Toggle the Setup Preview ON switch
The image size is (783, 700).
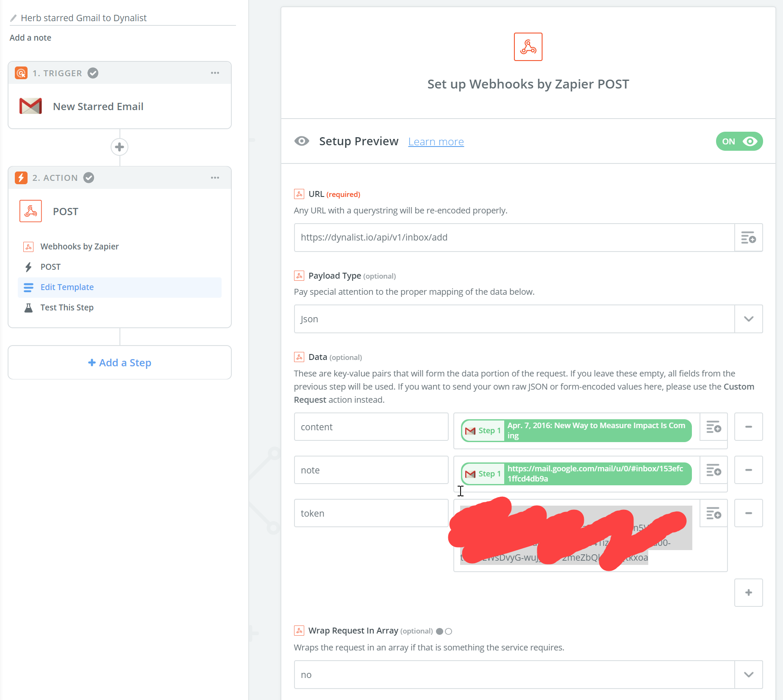[x=739, y=141]
